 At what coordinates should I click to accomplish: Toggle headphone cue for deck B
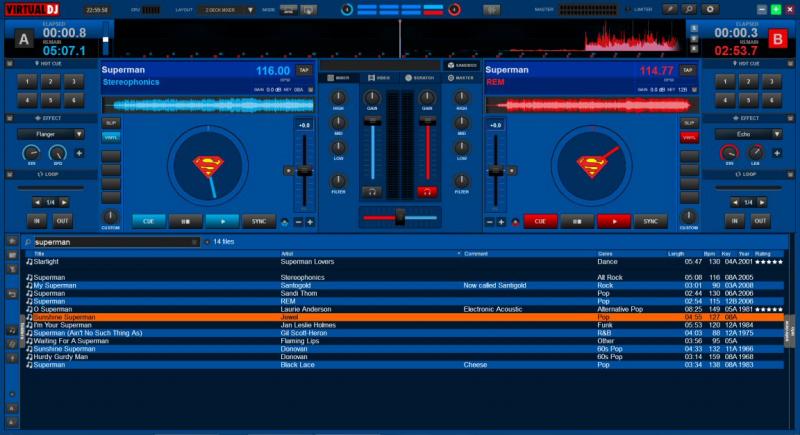click(x=427, y=192)
